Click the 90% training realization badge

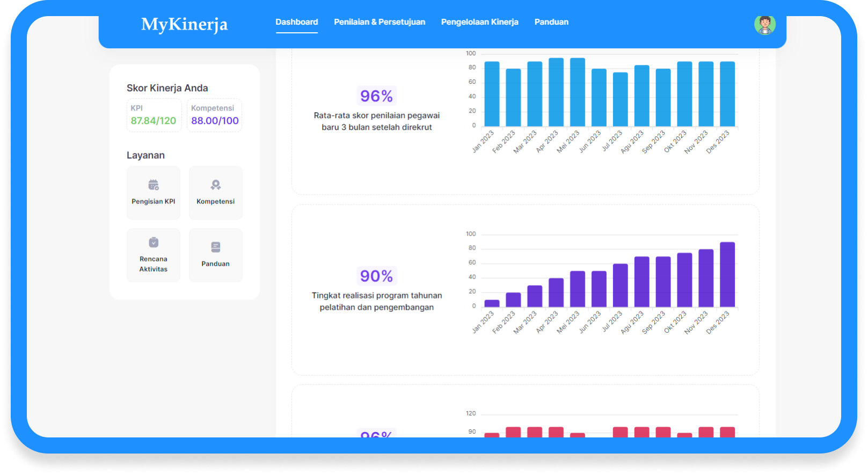click(377, 276)
